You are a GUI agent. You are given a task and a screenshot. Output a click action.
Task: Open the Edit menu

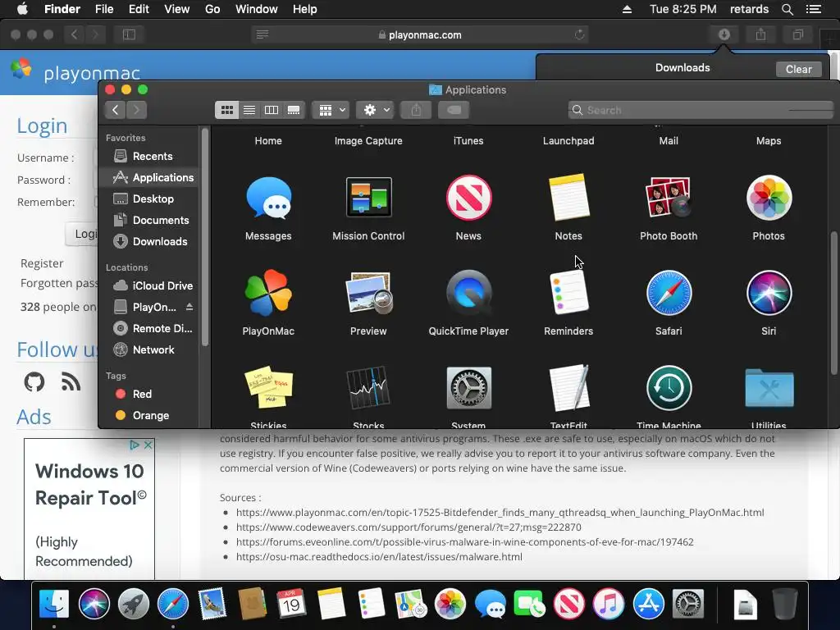pos(139,9)
